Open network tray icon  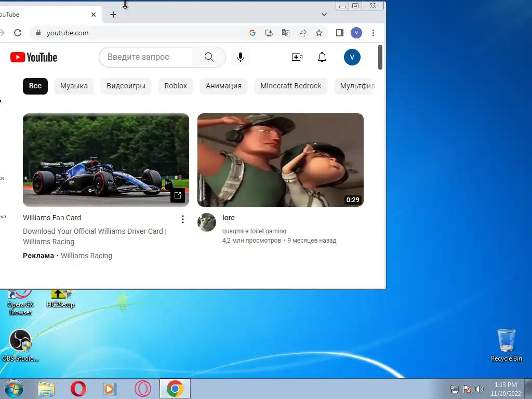pyautogui.click(x=454, y=389)
